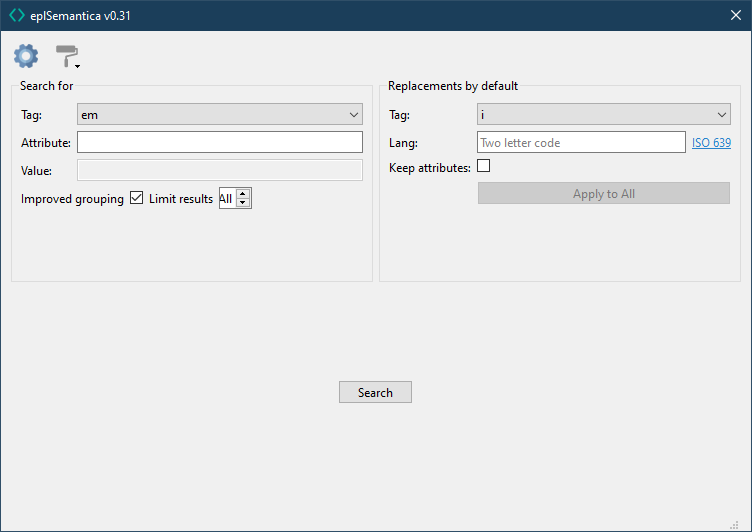Click the eplSemantica logo in title bar

pos(17,15)
